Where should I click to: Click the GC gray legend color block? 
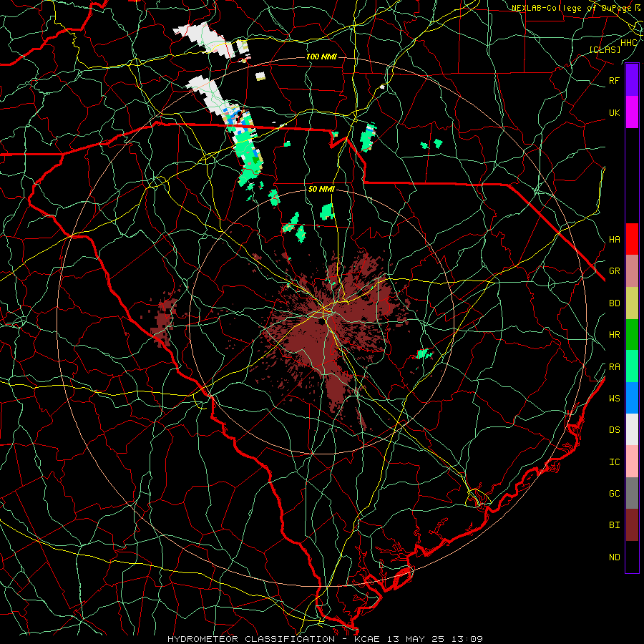632,493
